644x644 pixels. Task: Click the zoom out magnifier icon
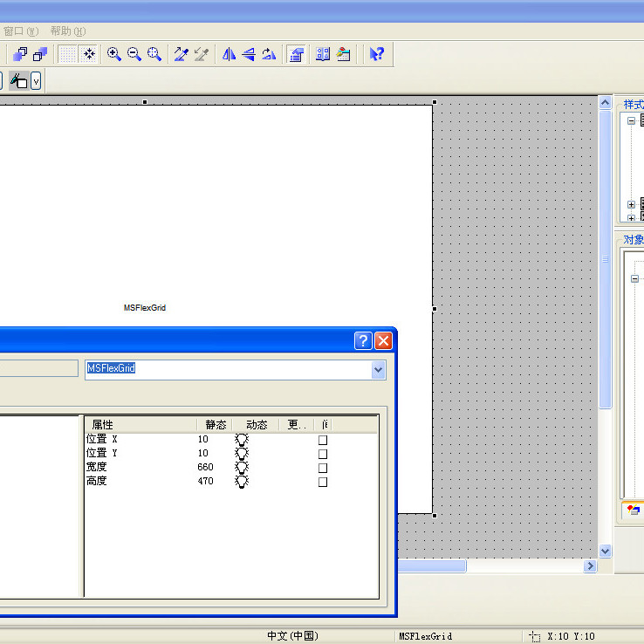(x=134, y=54)
